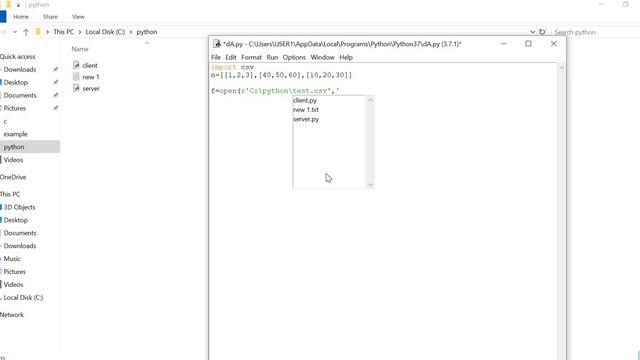
Task: Open the Help menu in IDLE
Action: pos(346,58)
